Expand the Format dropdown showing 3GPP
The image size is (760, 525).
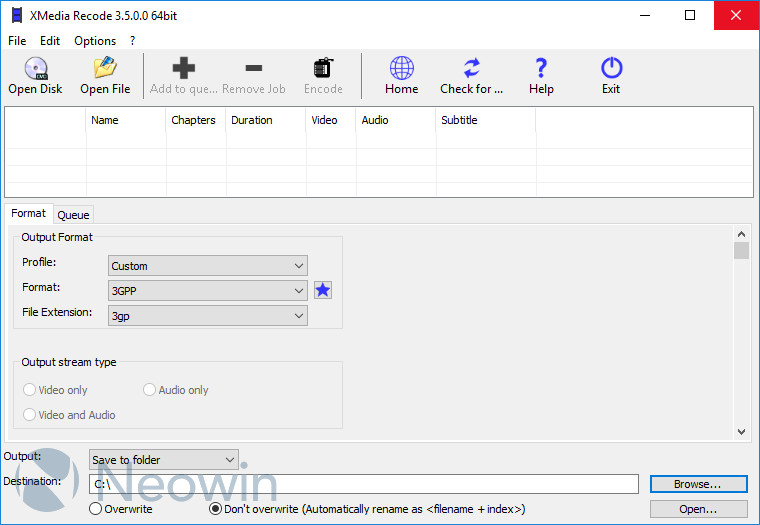click(x=208, y=291)
